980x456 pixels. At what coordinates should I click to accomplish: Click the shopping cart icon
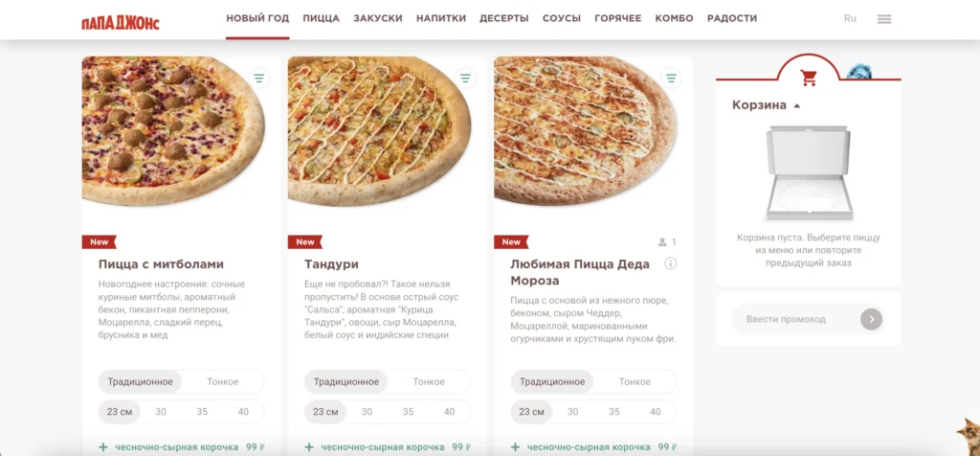[809, 78]
